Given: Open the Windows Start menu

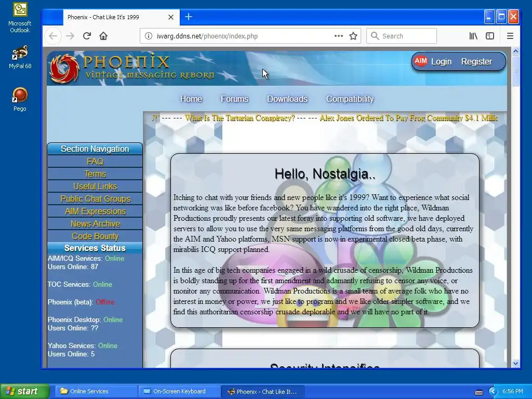Looking at the screenshot, I should point(25,391).
